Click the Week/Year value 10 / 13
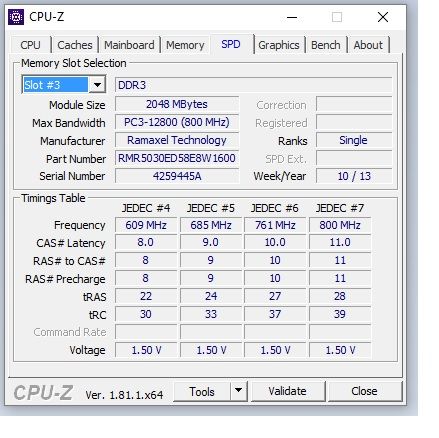The image size is (439, 438). (354, 176)
